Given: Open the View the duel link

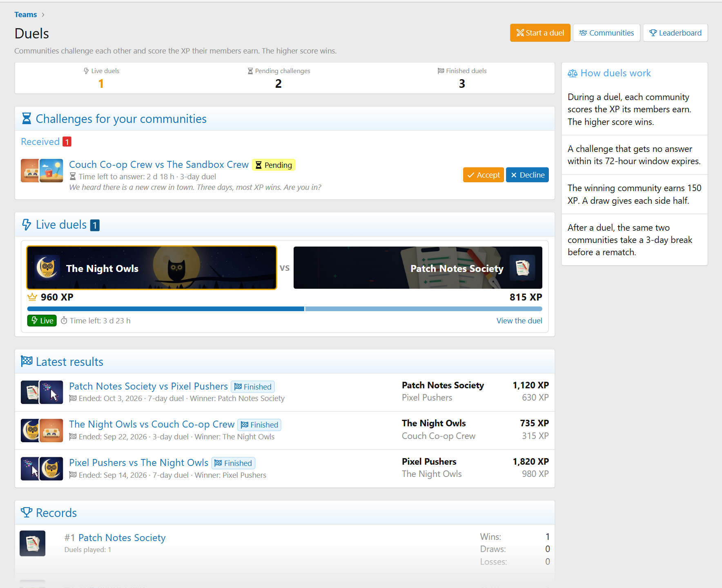Looking at the screenshot, I should pos(519,321).
